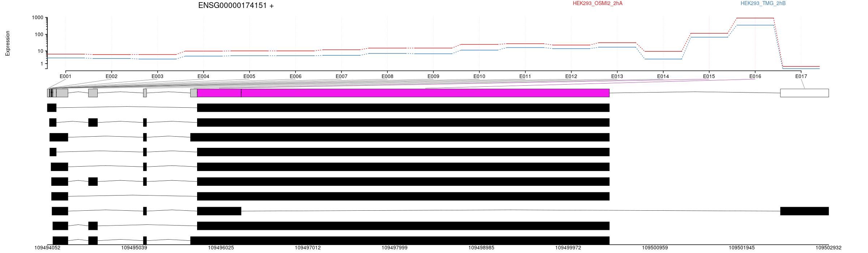Click the far-right black exon of eighth transcript
Image resolution: width=868 pixels, height=253 pixels.
pos(804,211)
